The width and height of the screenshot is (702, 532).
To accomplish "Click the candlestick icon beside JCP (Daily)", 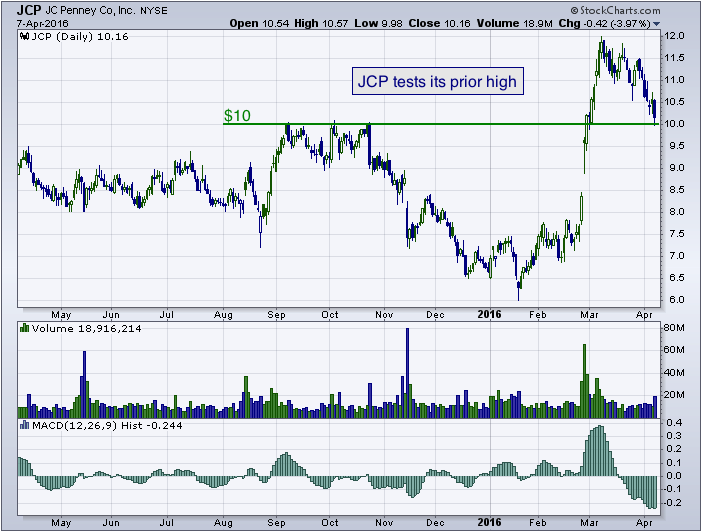I will click(25, 37).
